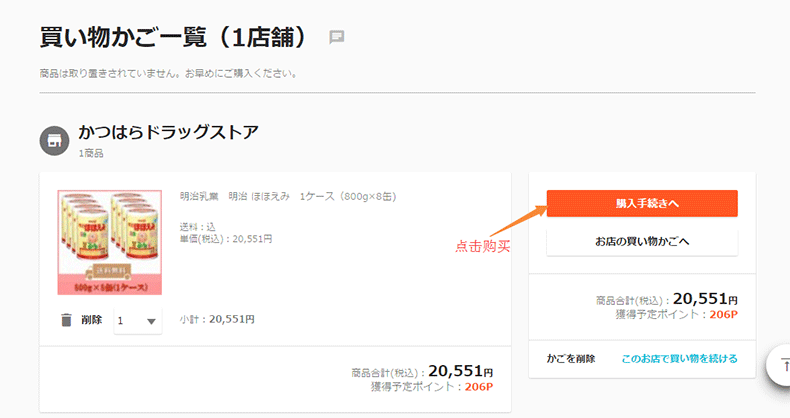
Task: Click the 単価(税込) 20,551円 unit price text
Action: point(225,239)
